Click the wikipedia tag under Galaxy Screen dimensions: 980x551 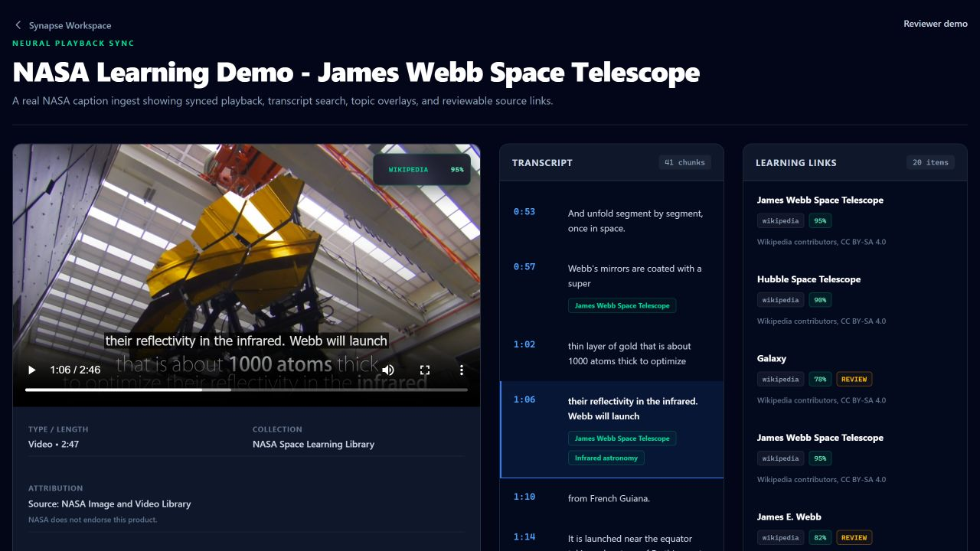[x=781, y=379]
